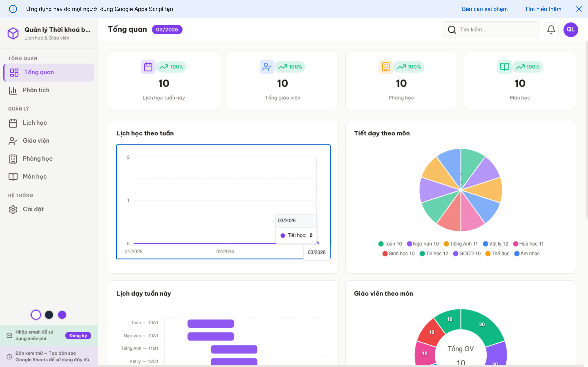This screenshot has width=588, height=367.
Task: Select the Môn học subjects icon
Action: pos(13,176)
